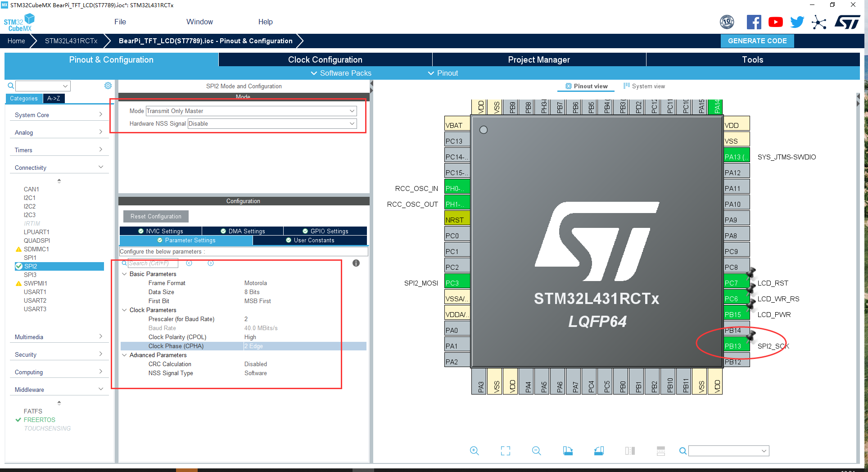Zoom in on the chip pinout view
Screen dimensions: 868x472
point(474,451)
